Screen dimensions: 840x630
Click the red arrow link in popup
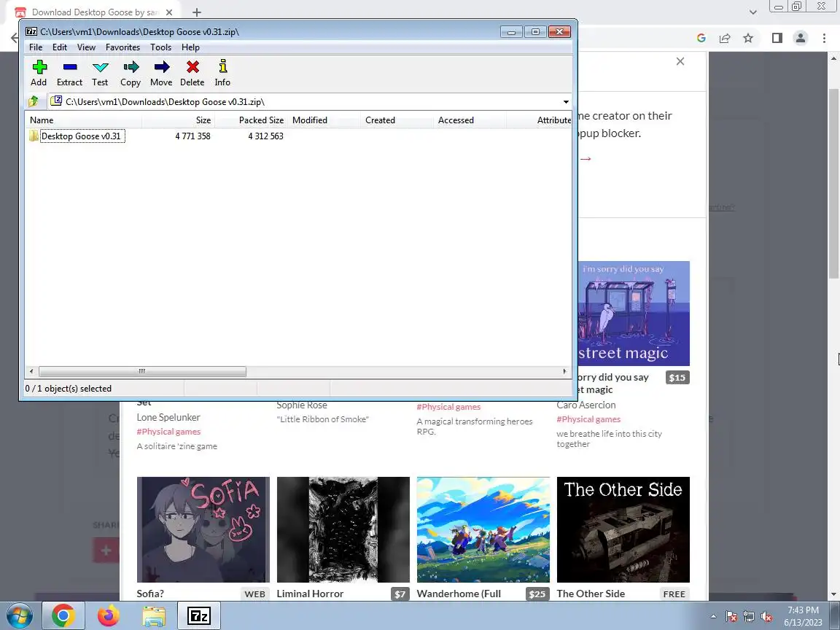(x=586, y=158)
